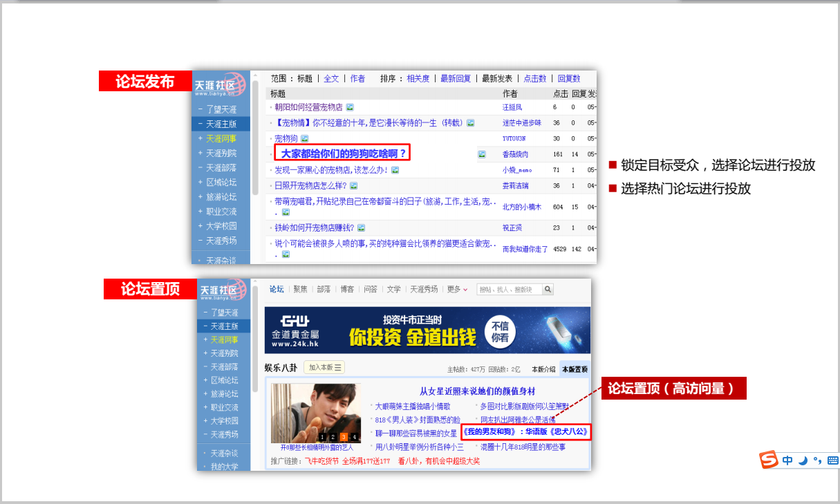Toggle Chinese/English mode on Sogou bar
840x504 pixels.
click(x=787, y=460)
